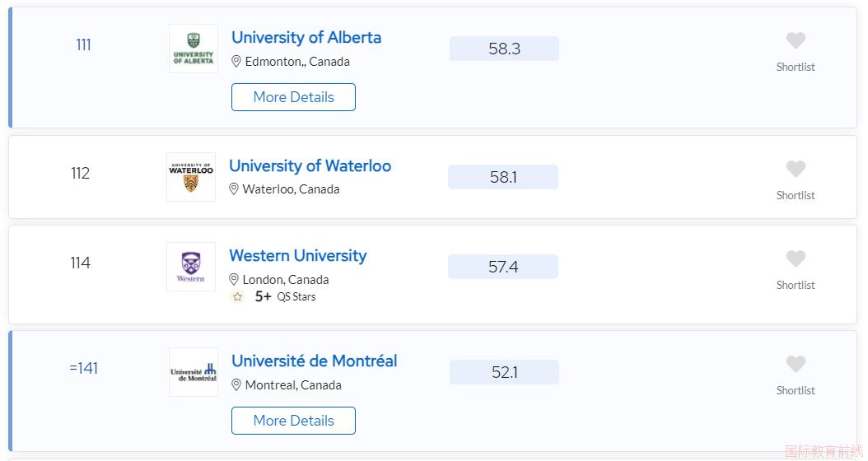The height and width of the screenshot is (461, 868).
Task: Click location pin icon beside Edmonton, Canada
Action: tap(236, 62)
